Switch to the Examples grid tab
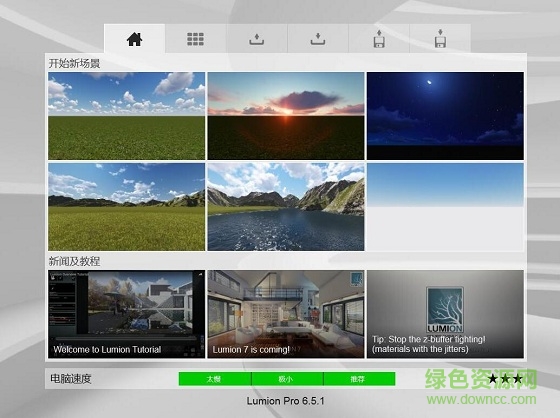Image resolution: width=560 pixels, height=418 pixels. (195, 39)
